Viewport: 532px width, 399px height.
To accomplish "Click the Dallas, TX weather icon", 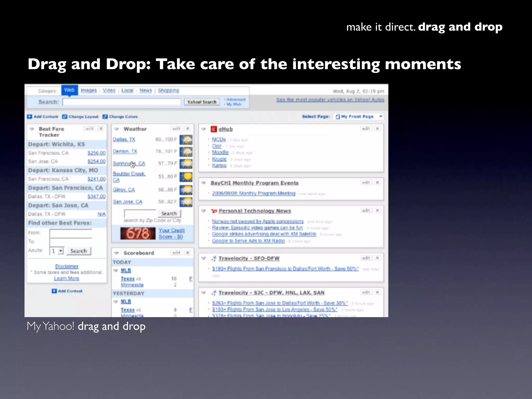I will 186,140.
